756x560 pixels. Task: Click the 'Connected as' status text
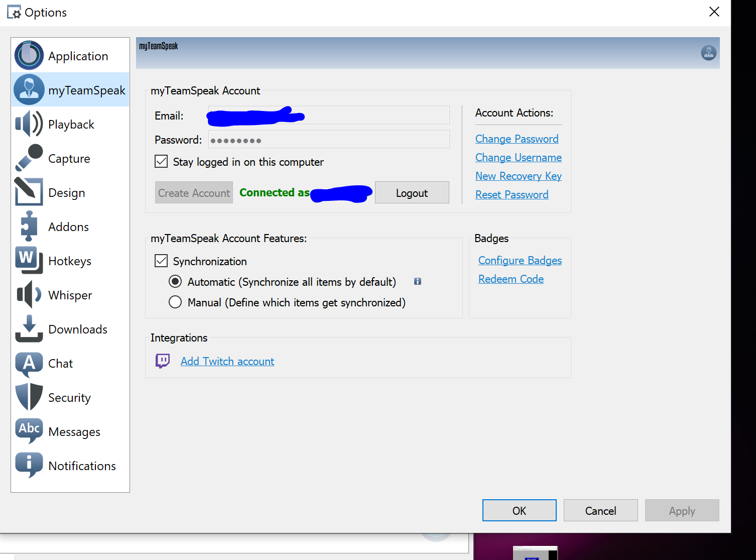pos(275,193)
